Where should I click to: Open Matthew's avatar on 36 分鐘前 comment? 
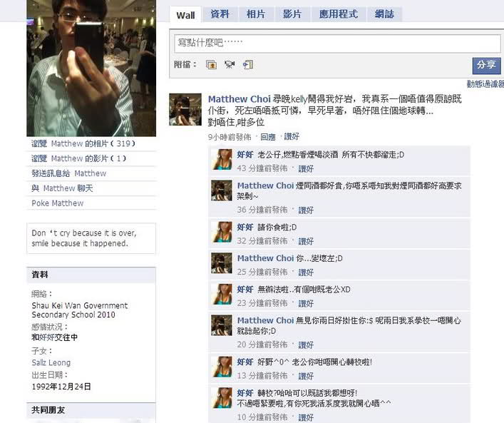(x=222, y=190)
